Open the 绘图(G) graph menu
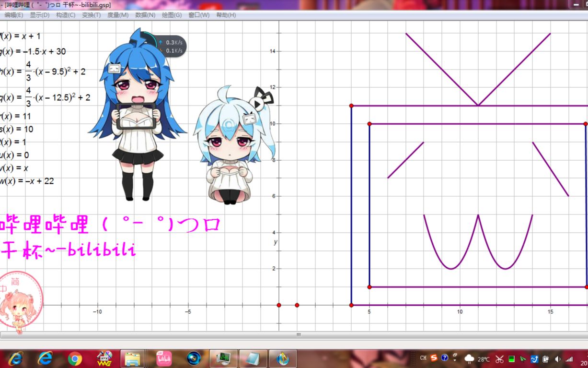 click(x=172, y=15)
